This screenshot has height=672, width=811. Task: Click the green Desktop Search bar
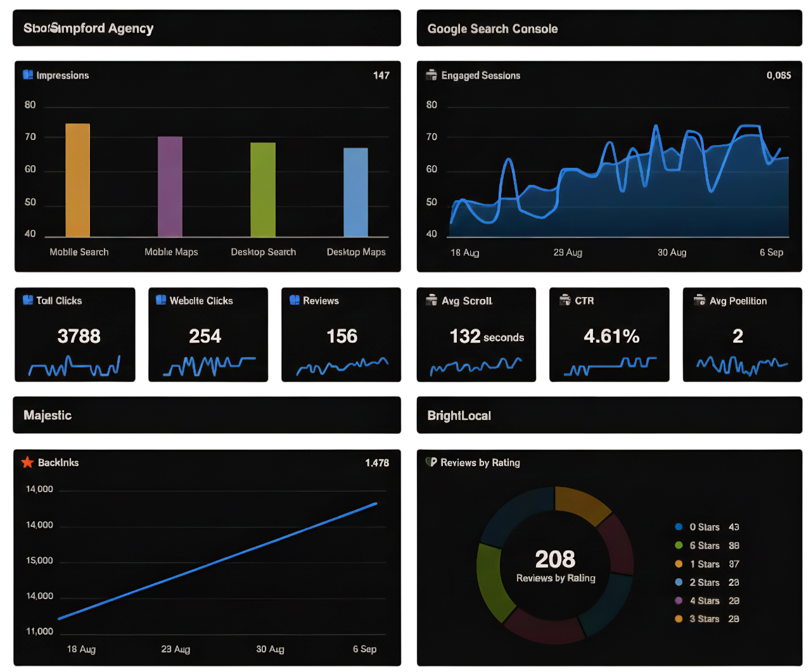tap(263, 190)
